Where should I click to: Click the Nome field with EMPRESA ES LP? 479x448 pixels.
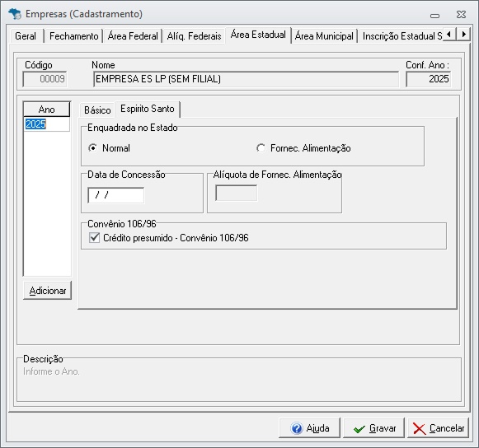(246, 79)
